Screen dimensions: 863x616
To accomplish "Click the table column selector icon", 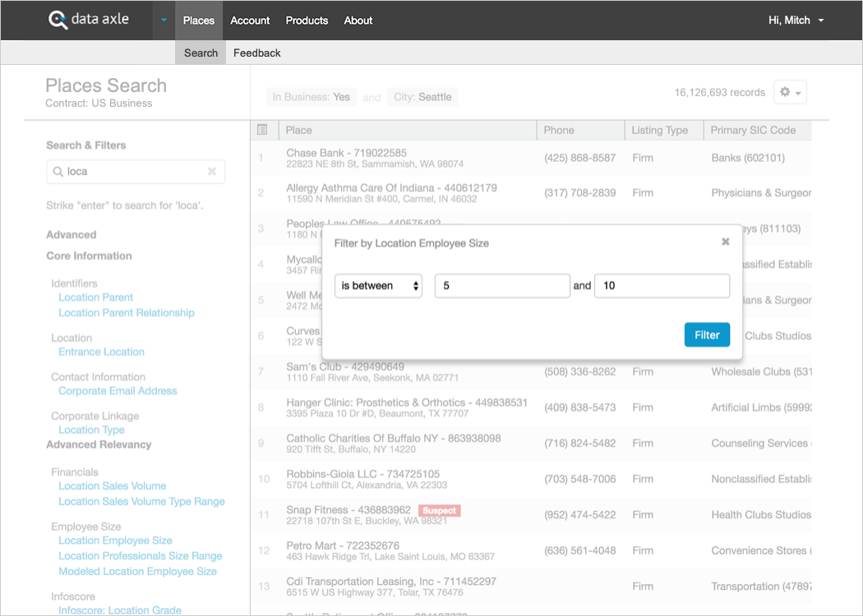I will [262, 130].
